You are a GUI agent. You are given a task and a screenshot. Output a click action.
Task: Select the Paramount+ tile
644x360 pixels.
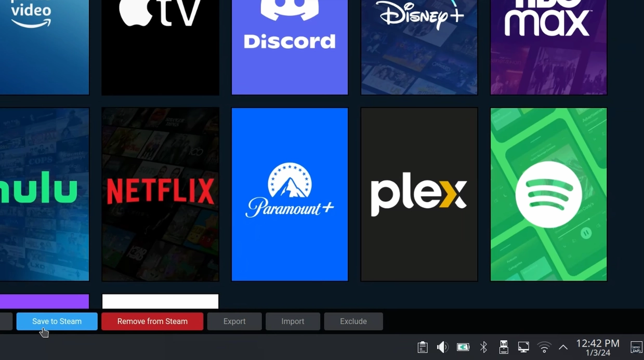(290, 194)
